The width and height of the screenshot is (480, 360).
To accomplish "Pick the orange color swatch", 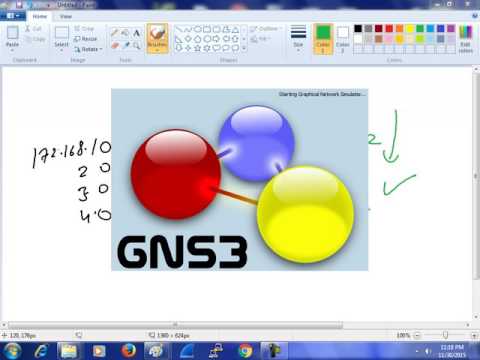I will [x=399, y=29].
